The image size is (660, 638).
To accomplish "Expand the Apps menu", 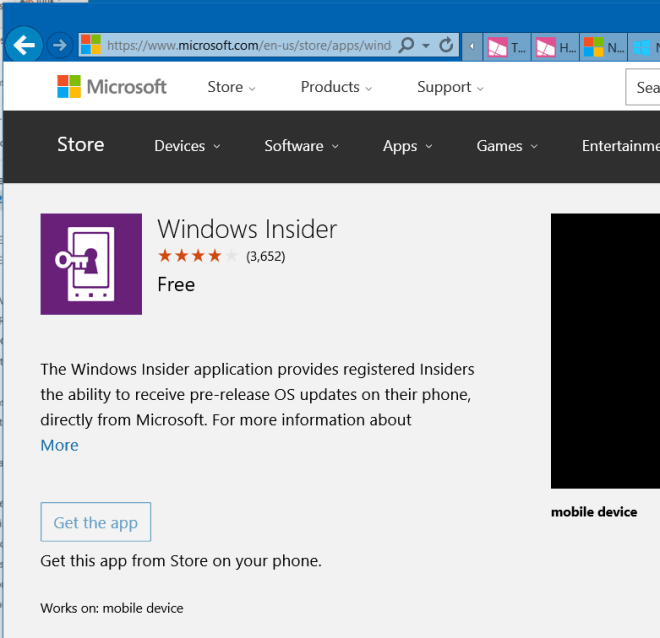I will coord(407,146).
